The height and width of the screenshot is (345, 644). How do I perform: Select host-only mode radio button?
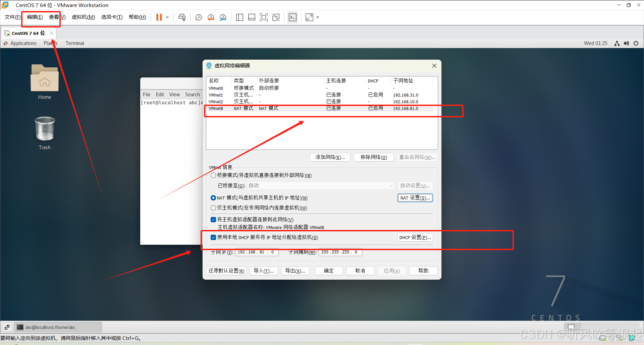point(213,208)
